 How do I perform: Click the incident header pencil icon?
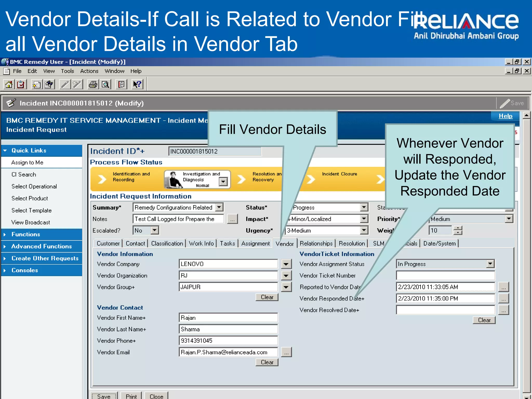pyautogui.click(x=11, y=103)
